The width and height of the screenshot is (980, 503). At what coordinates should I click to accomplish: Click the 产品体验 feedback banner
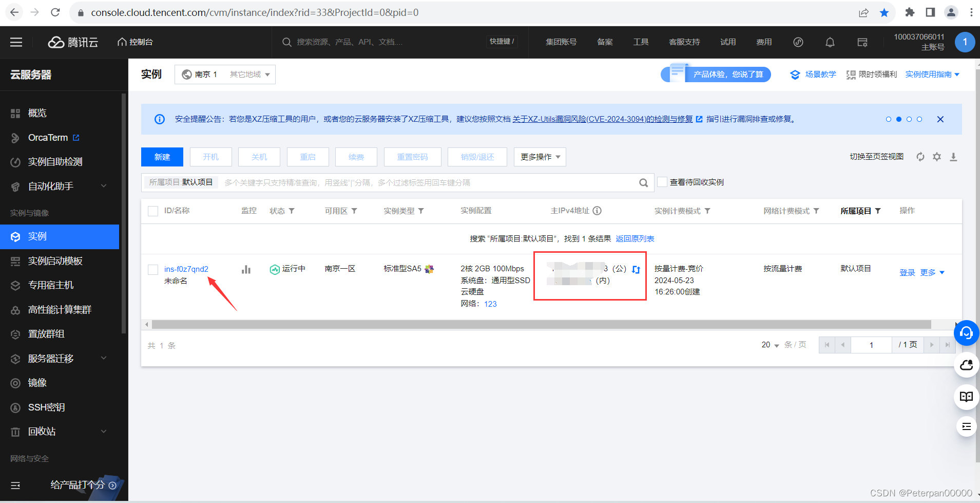(x=716, y=74)
